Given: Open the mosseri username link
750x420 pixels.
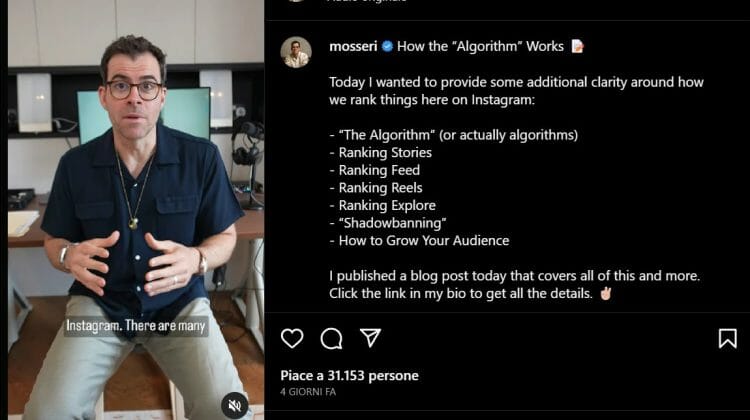Looking at the screenshot, I should tap(353, 46).
